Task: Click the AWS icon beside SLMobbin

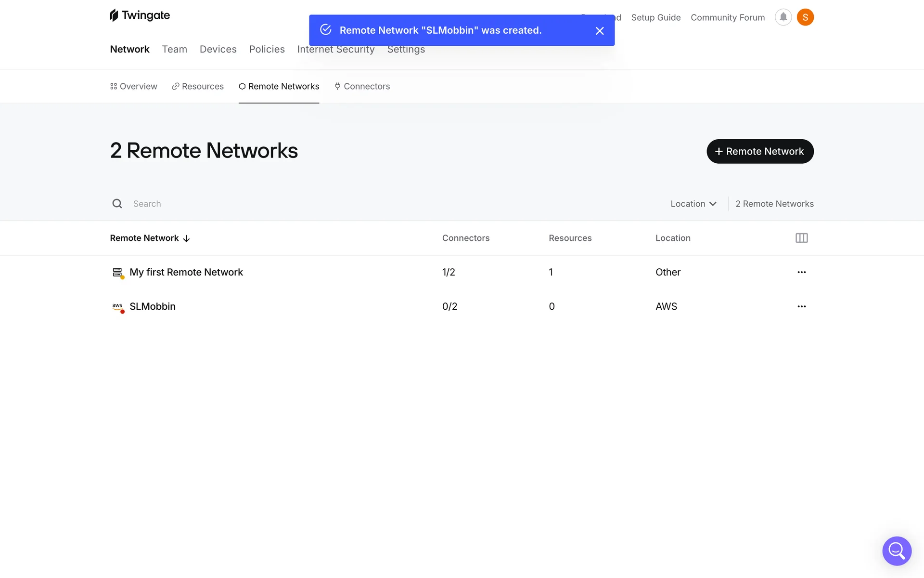Action: pos(117,306)
